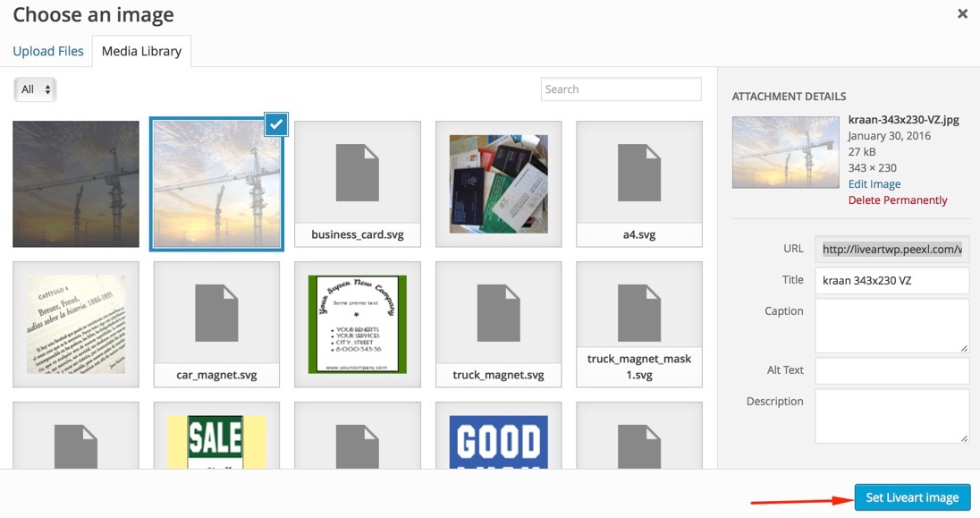This screenshot has width=980, height=518.
Task: Close the Choose an image dialog
Action: [962, 14]
